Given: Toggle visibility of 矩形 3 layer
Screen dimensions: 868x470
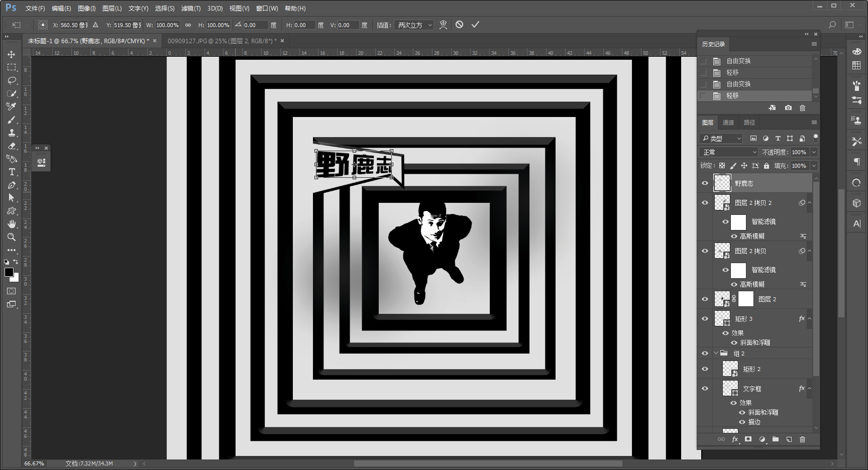Looking at the screenshot, I should click(x=705, y=319).
